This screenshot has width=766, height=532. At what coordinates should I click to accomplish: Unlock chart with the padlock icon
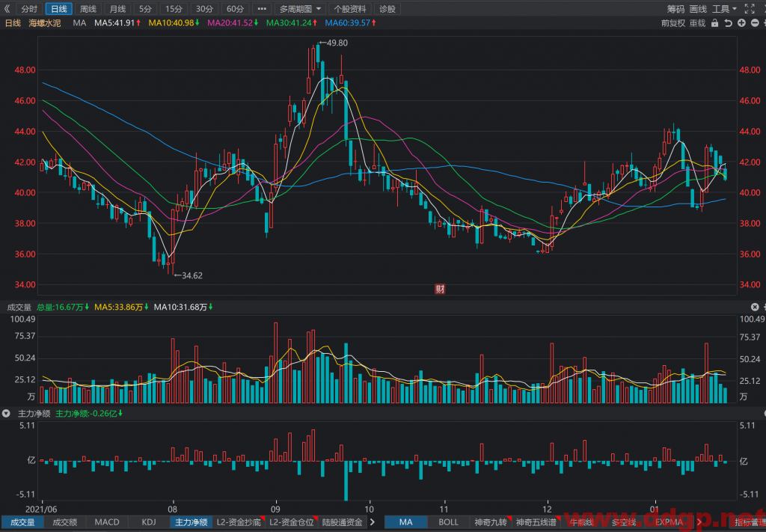[714, 23]
